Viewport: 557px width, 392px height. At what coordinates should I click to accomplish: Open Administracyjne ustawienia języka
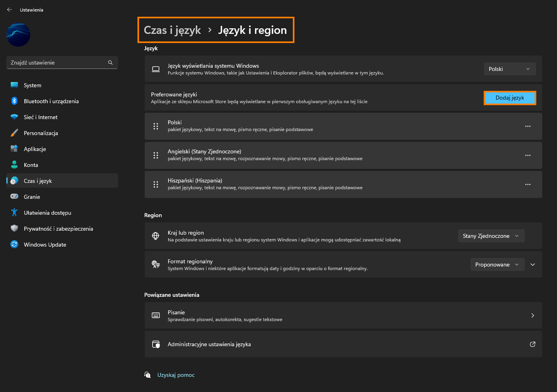[343, 344]
